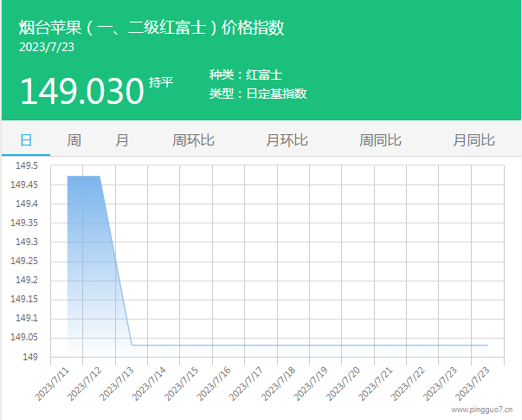Select the 周同比 tab

[381, 140]
